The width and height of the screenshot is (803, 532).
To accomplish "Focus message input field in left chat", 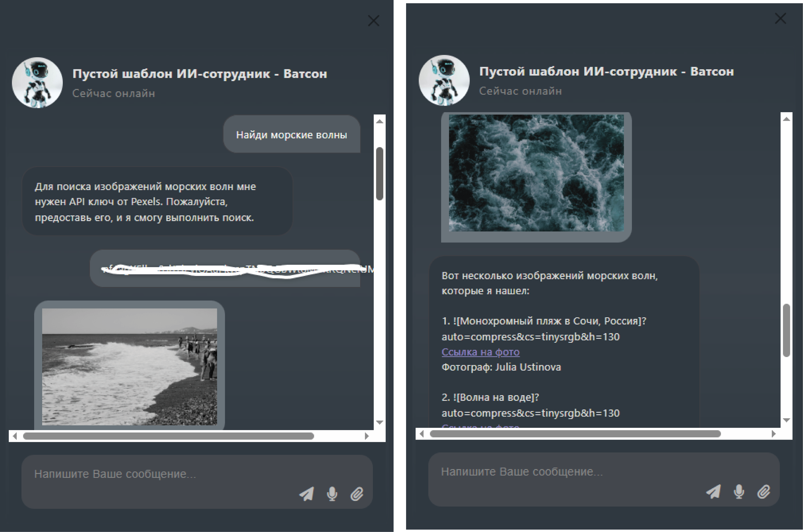I will pos(197,481).
